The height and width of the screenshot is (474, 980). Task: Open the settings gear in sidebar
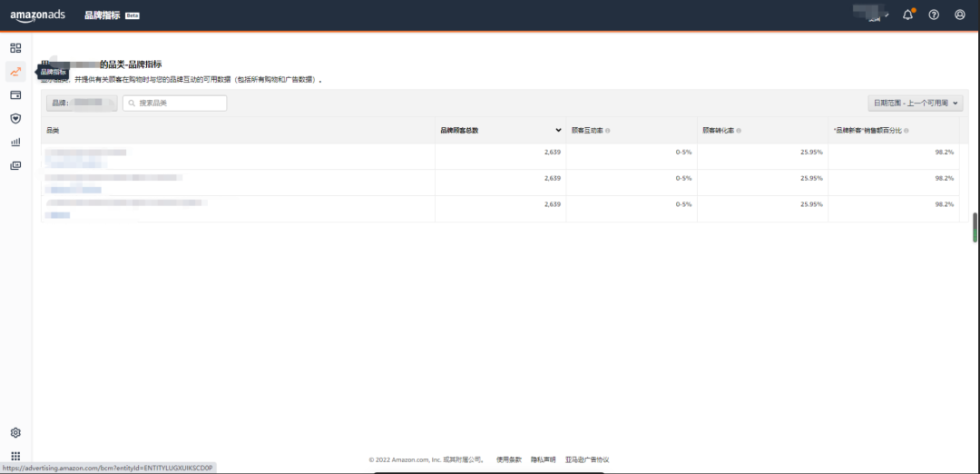15,433
